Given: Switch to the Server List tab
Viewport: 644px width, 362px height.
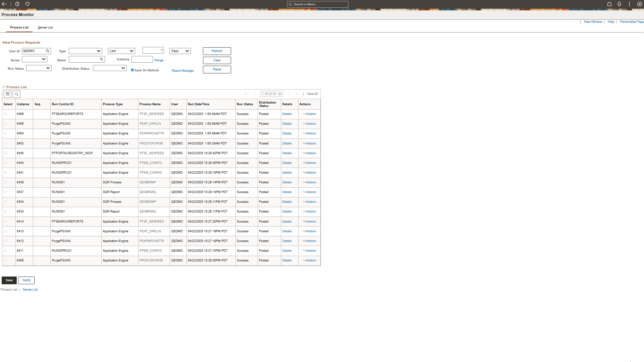Looking at the screenshot, I should pyautogui.click(x=45, y=27).
